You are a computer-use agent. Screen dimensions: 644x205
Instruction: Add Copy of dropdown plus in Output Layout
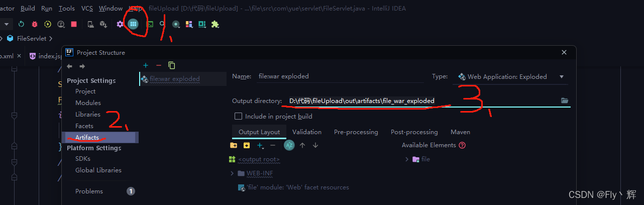[x=260, y=145]
